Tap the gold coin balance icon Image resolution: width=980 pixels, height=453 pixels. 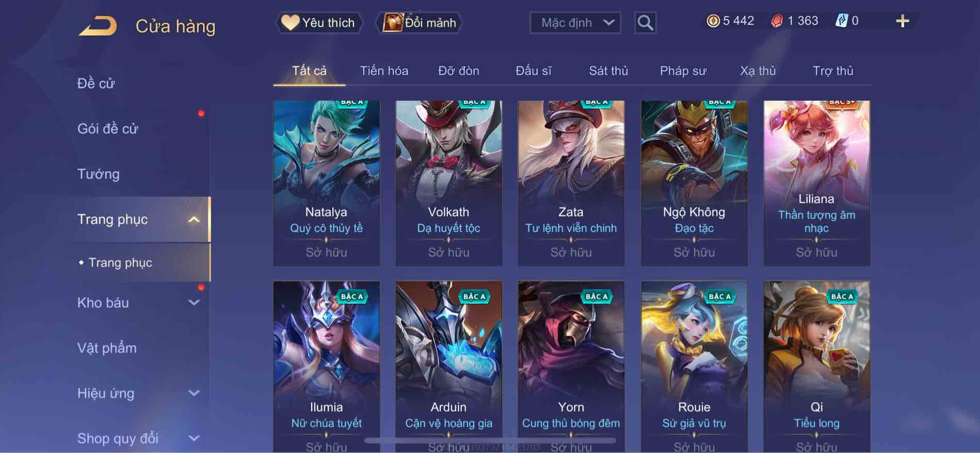point(713,21)
